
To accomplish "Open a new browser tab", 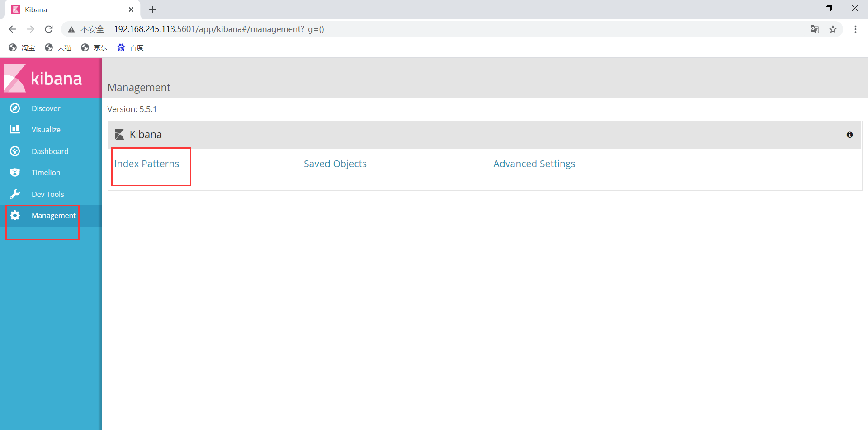I will tap(153, 9).
